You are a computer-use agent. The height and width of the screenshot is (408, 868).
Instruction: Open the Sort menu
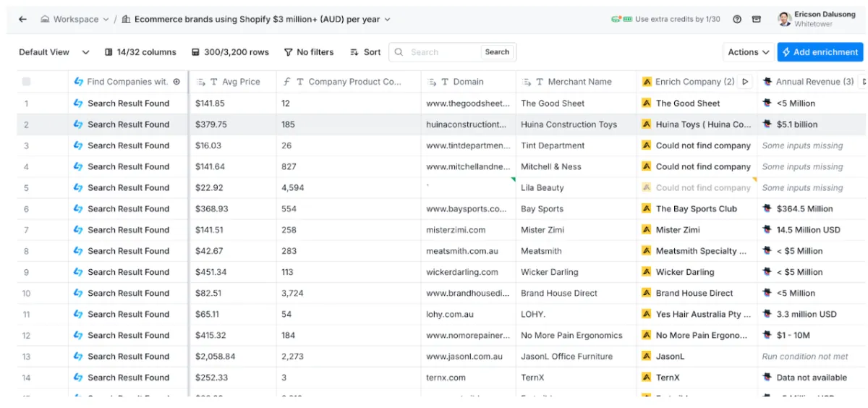pos(365,52)
